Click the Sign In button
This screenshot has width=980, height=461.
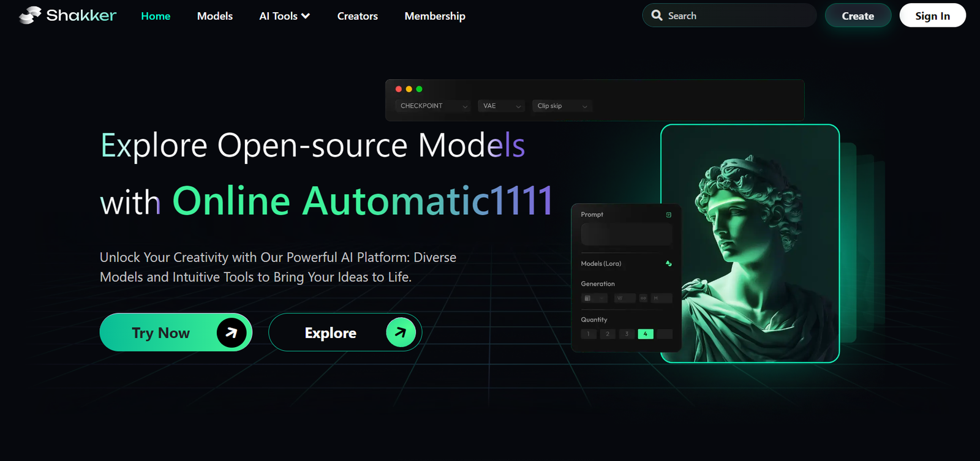[933, 15]
